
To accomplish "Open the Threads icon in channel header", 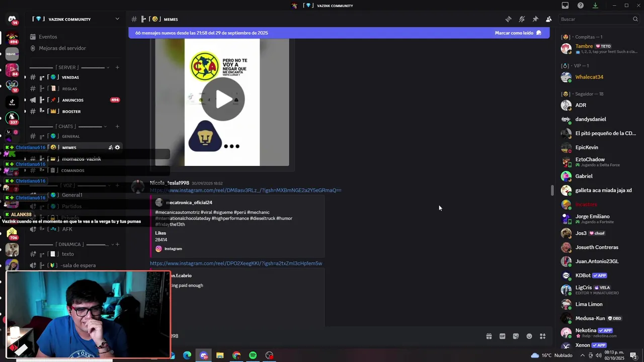I will click(508, 19).
